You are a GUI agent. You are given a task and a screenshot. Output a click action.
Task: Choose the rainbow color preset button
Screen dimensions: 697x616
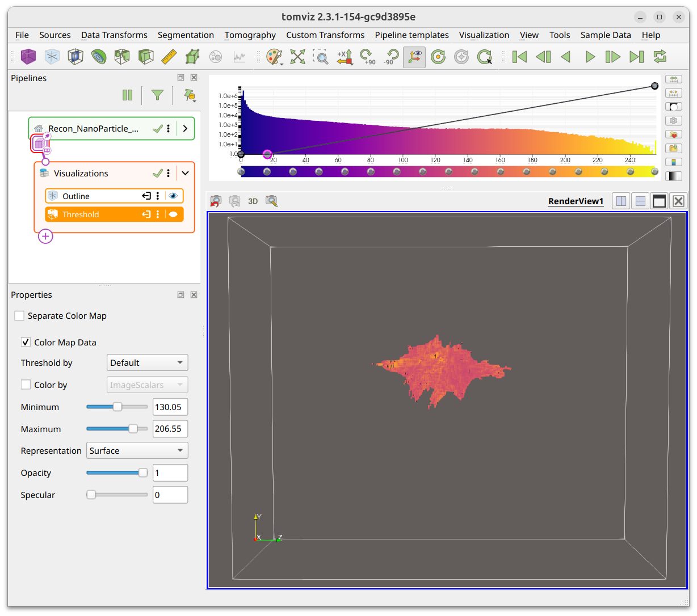pyautogui.click(x=674, y=162)
